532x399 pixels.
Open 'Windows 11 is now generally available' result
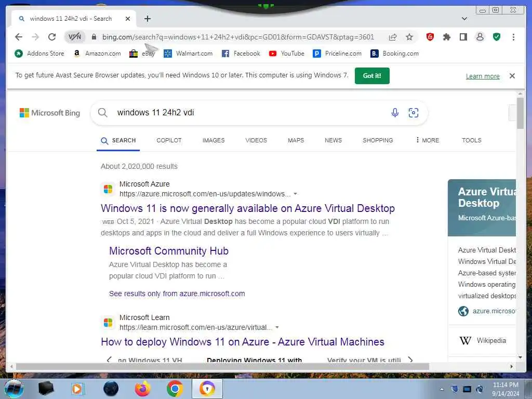click(x=248, y=208)
